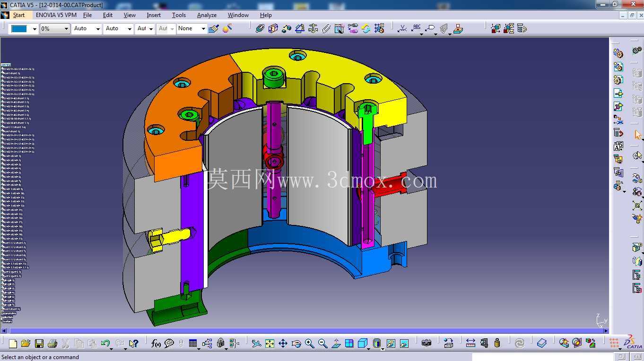Click the Text with Leader ABC icon
The image size is (644, 361).
tap(416, 28)
